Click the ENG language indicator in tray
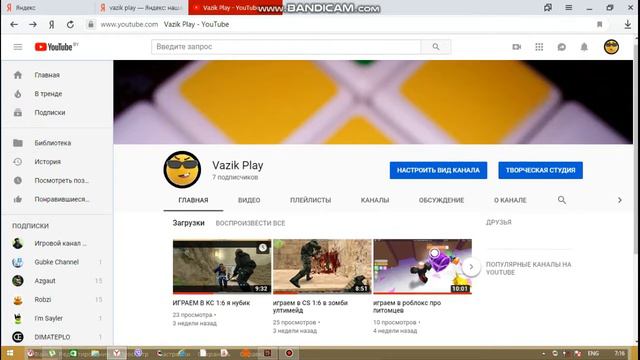The height and width of the screenshot is (360, 640). coord(593,353)
